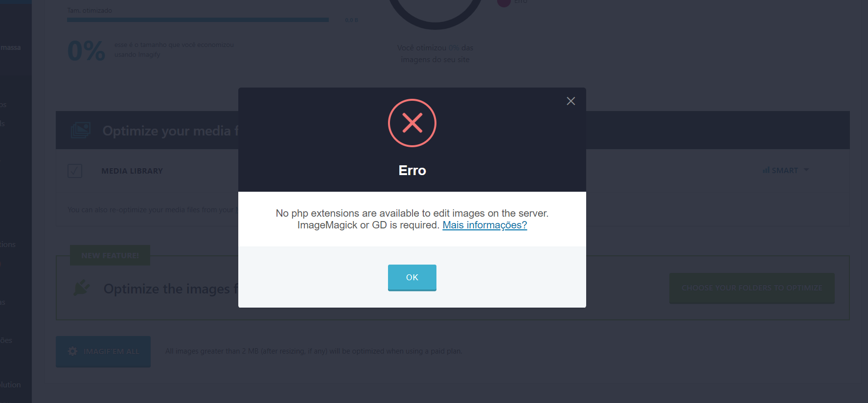Click the Erro dialog title
The width and height of the screenshot is (868, 403).
point(412,170)
